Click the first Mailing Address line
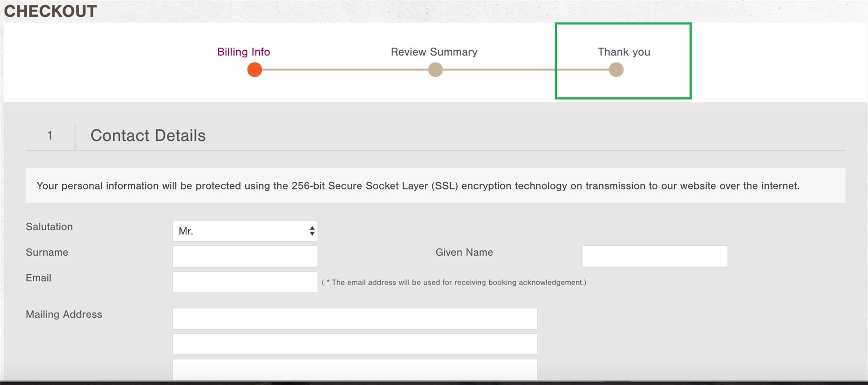The image size is (868, 385). point(355,319)
